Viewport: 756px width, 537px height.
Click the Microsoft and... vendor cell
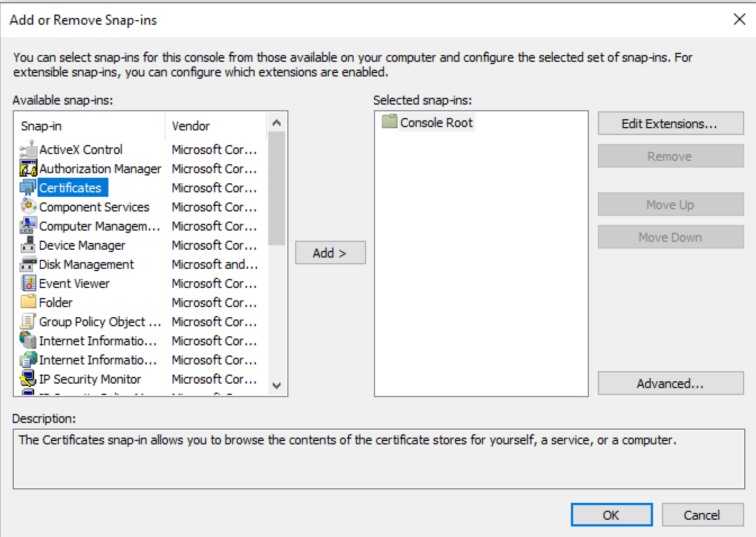(x=215, y=264)
